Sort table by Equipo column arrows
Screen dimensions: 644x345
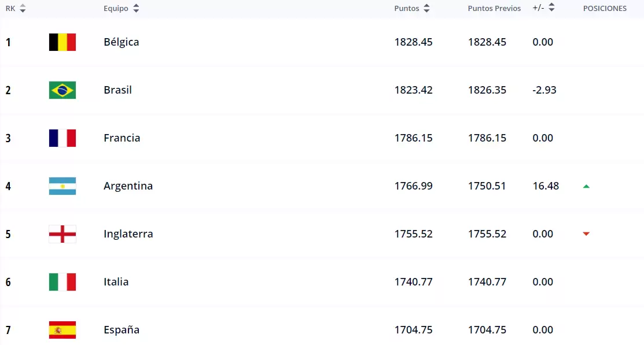pos(136,9)
